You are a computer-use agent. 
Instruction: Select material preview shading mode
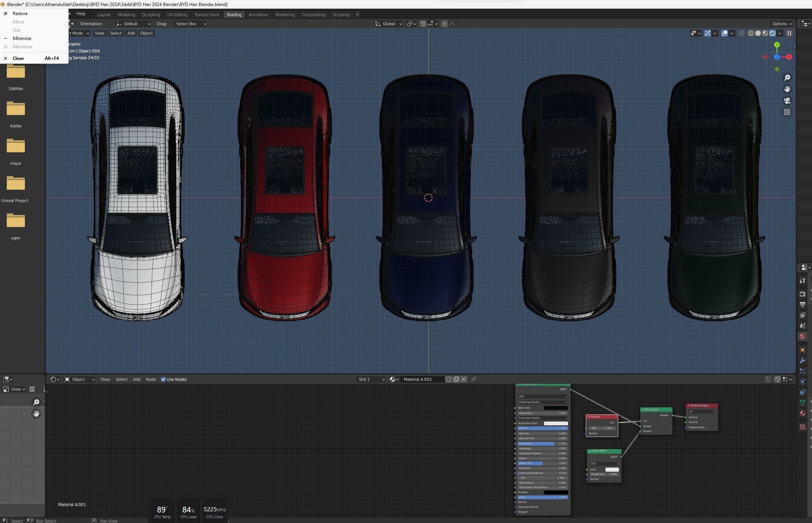pyautogui.click(x=765, y=33)
